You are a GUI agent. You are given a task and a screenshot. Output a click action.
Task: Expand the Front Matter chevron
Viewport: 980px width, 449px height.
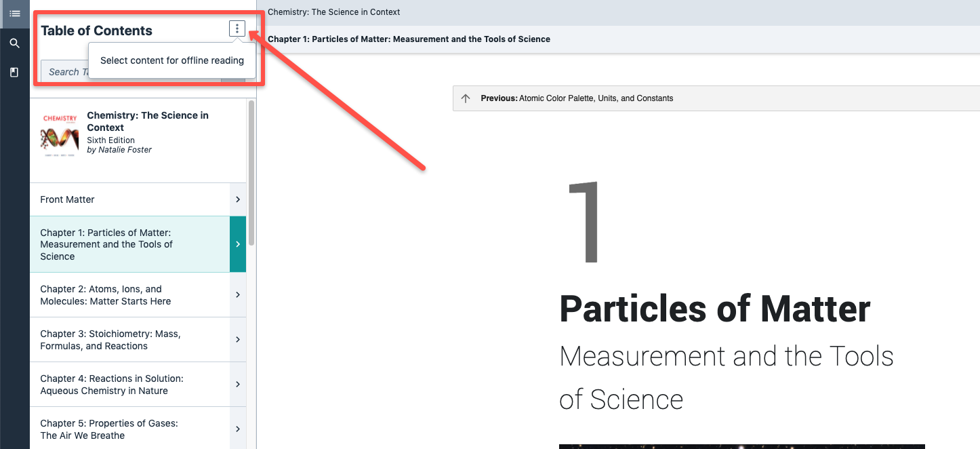tap(238, 199)
